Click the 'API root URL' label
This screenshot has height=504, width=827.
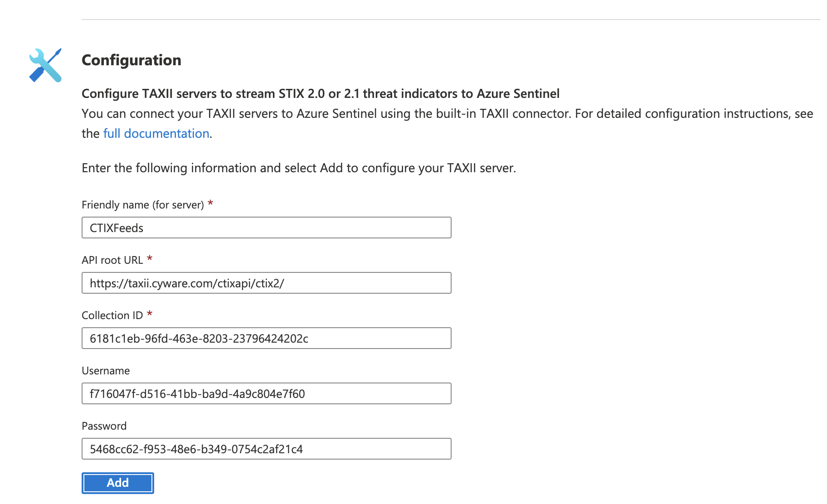(112, 260)
